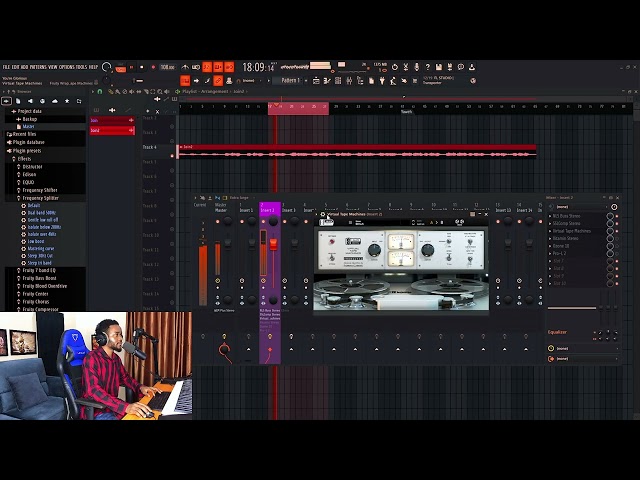Open the FILE menu

[6, 67]
